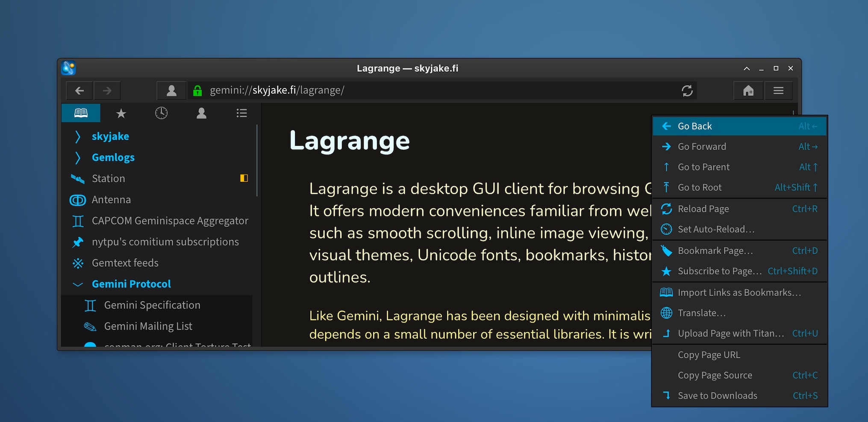Select Reload Page menu entry

(x=739, y=209)
